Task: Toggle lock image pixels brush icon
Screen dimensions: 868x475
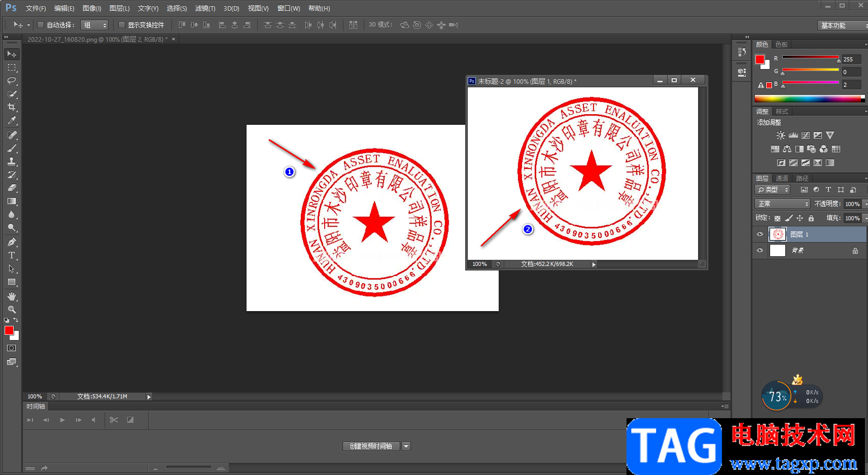Action: tap(788, 218)
